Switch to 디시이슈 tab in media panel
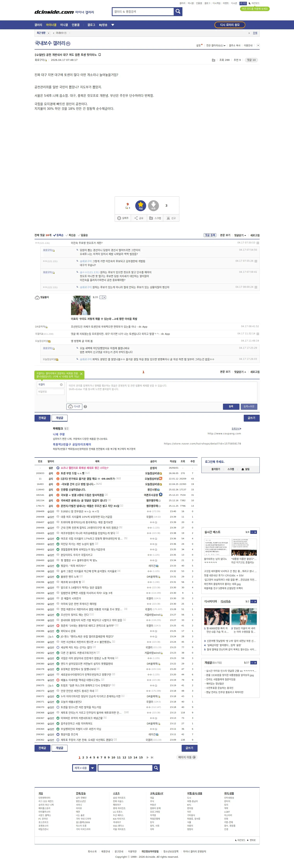The width and height of the screenshot is (294, 868). 226,601
